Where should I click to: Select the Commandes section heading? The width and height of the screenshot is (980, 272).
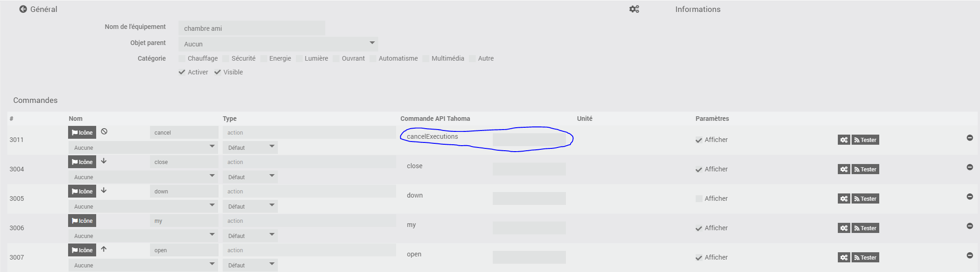[x=35, y=100]
